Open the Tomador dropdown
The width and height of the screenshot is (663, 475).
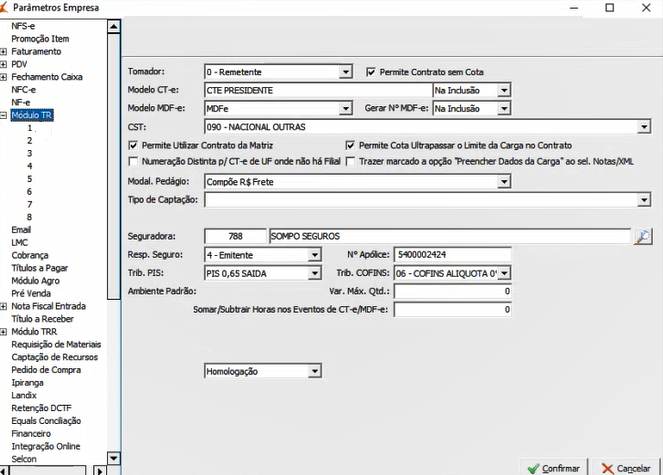[345, 72]
